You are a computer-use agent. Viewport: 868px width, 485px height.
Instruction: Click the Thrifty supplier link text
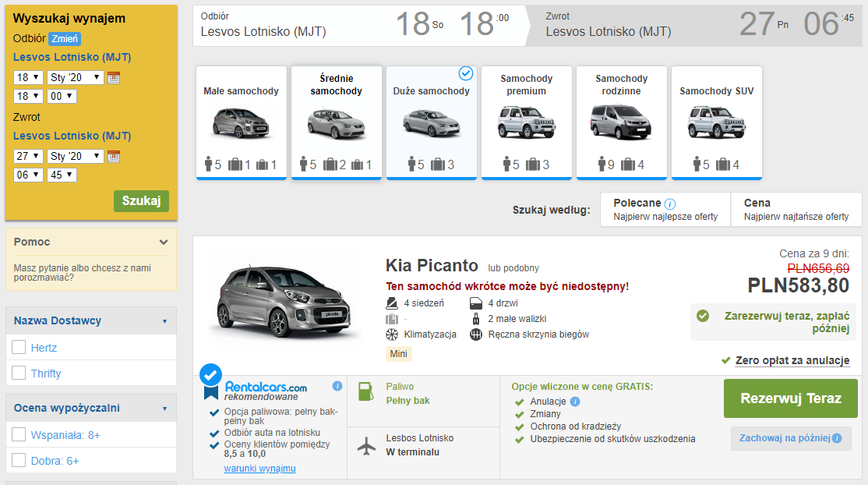46,373
